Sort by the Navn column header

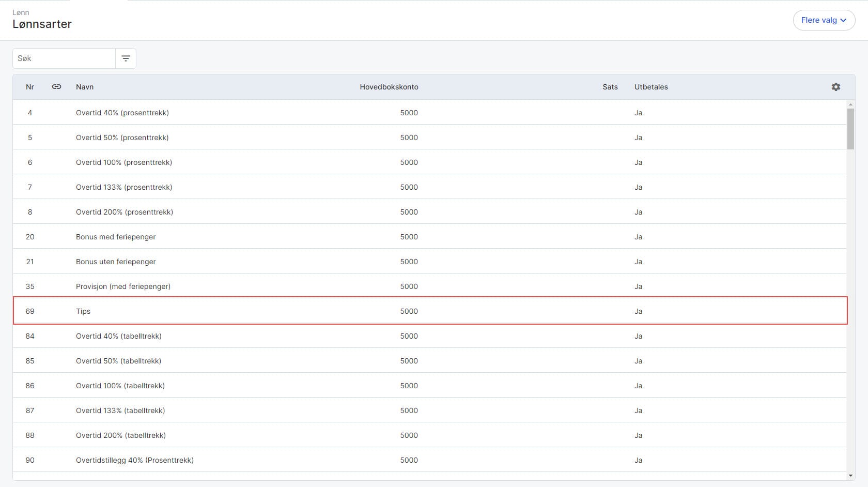(85, 87)
